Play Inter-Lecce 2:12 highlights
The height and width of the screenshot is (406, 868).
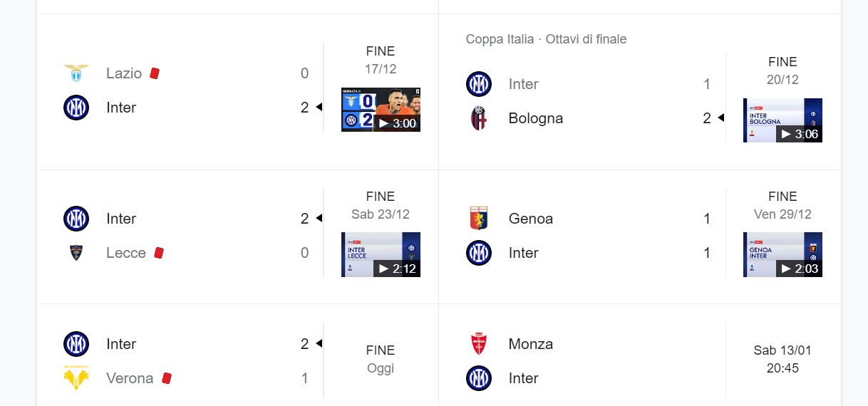coord(381,254)
